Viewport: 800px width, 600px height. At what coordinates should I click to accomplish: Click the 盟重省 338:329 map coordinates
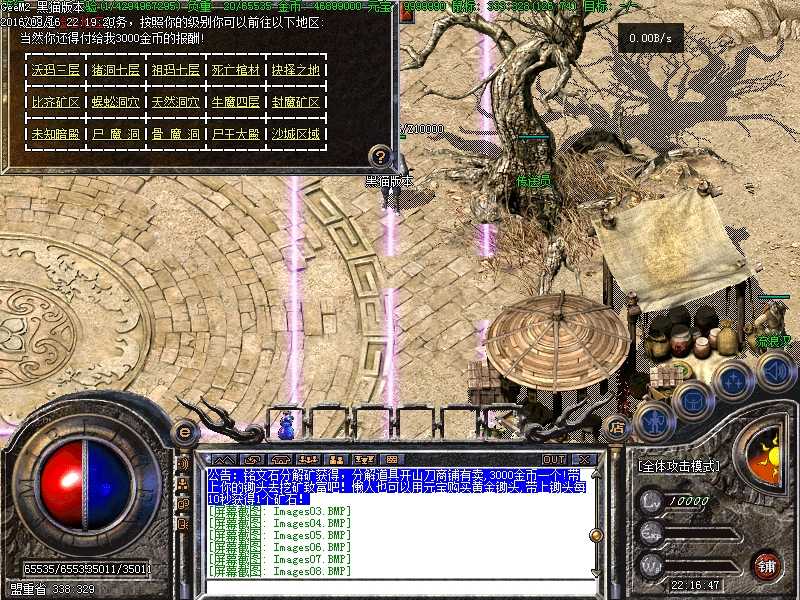[x=53, y=589]
